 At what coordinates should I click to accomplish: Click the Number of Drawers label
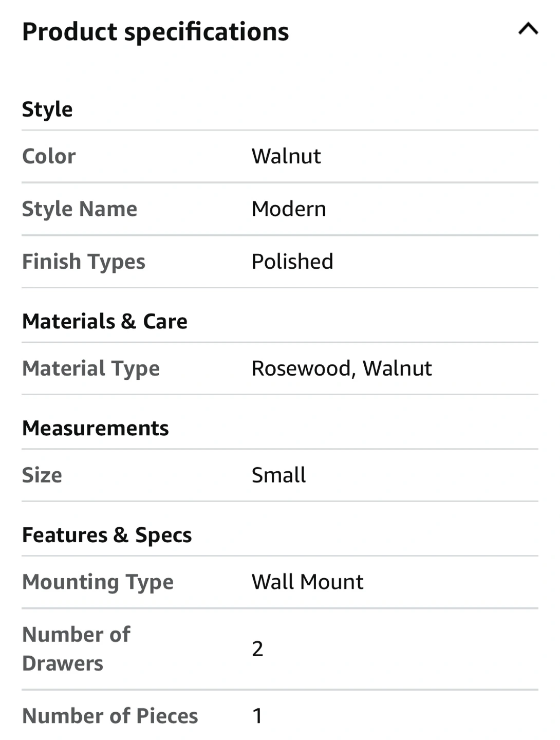76,649
